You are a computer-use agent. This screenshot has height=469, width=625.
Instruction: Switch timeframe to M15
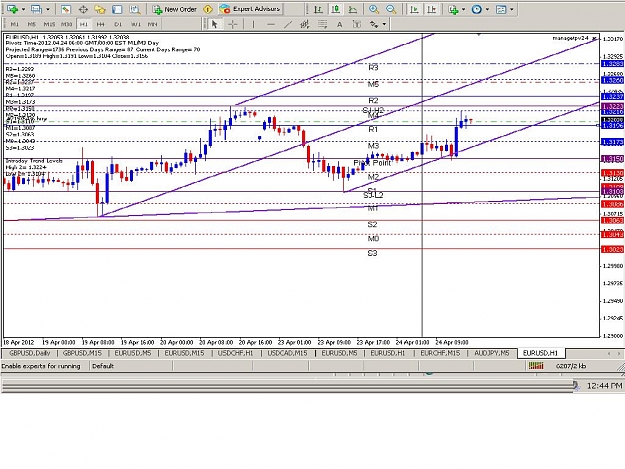point(49,24)
